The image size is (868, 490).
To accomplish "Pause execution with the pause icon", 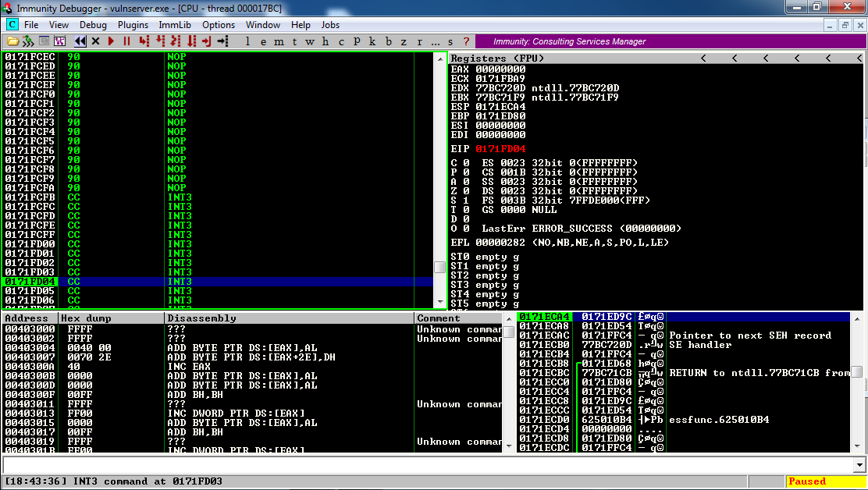I will tap(126, 41).
